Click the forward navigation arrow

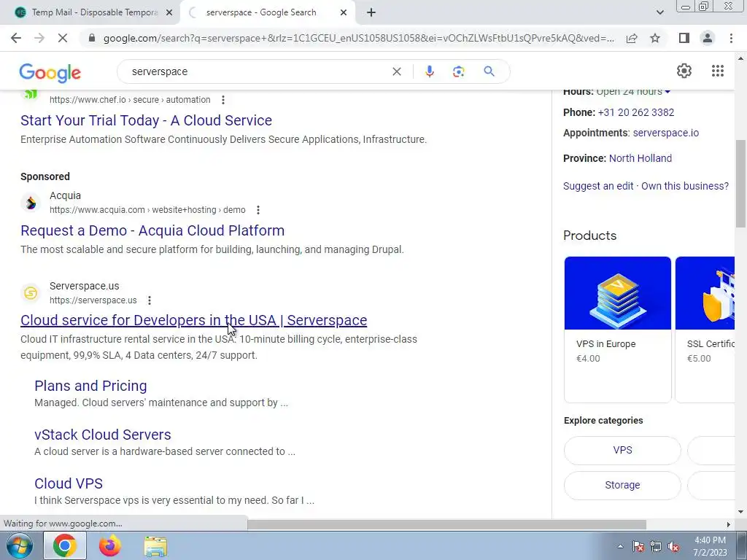pyautogui.click(x=39, y=38)
